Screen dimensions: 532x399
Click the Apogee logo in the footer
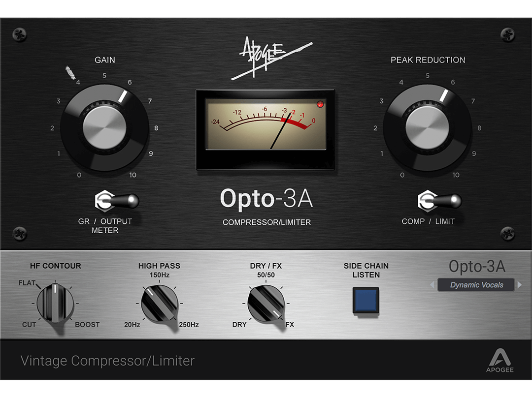point(500,361)
